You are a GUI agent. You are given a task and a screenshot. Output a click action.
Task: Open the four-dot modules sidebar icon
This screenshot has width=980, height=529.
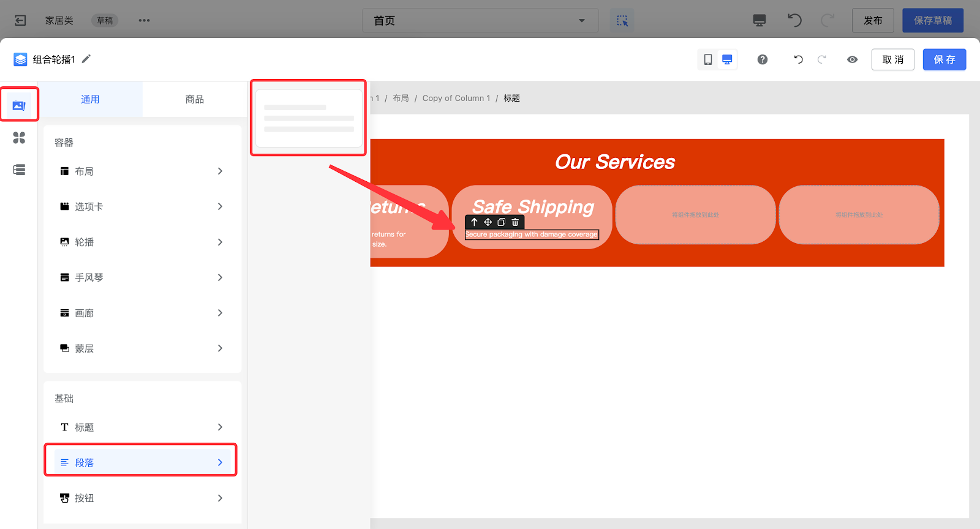click(19, 138)
